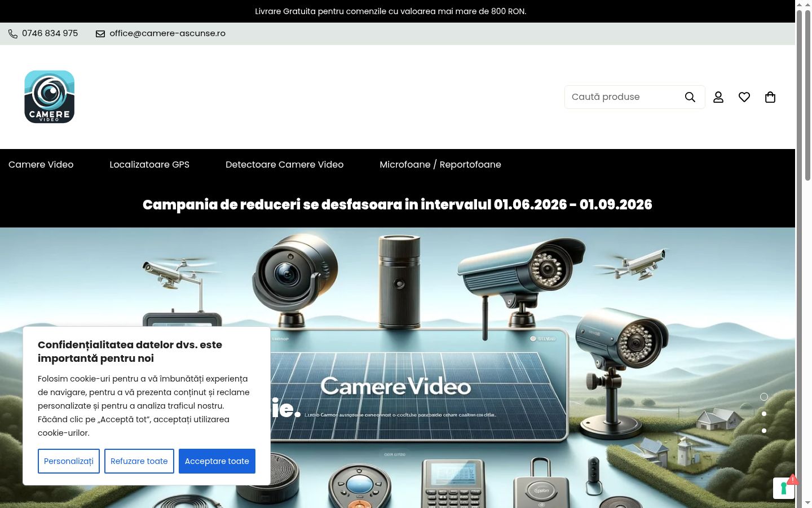Click the cookie privacy heading text
812x508 pixels.
pyautogui.click(x=130, y=351)
